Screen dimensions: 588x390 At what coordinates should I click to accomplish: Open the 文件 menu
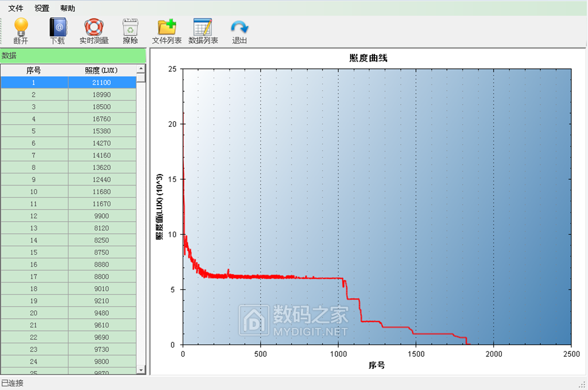(16, 8)
